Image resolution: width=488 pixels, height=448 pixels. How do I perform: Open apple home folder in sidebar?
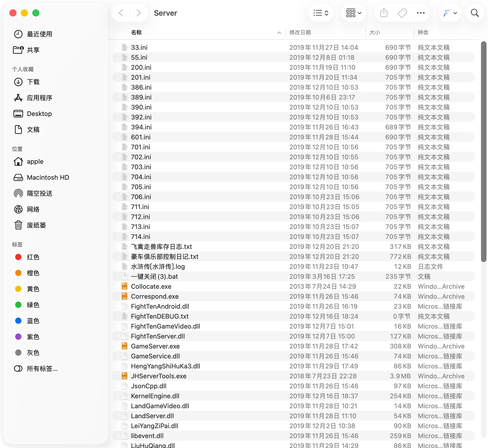(28, 162)
